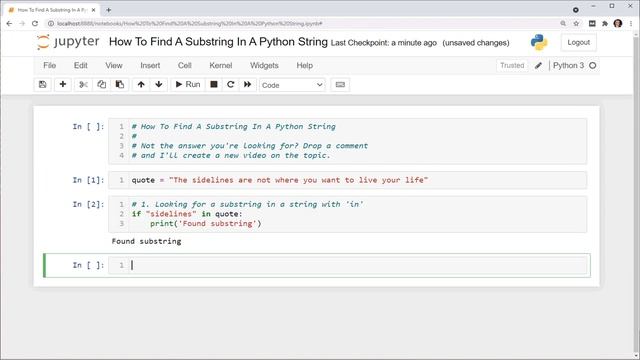Cut selected cells with scissors icon
This screenshot has width=640, height=360.
(83, 84)
